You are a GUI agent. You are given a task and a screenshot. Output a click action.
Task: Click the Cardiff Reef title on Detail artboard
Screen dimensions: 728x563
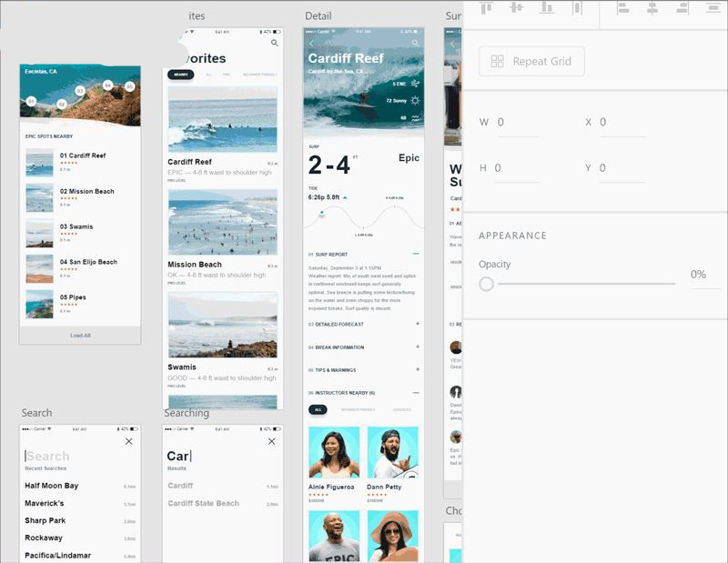(346, 58)
